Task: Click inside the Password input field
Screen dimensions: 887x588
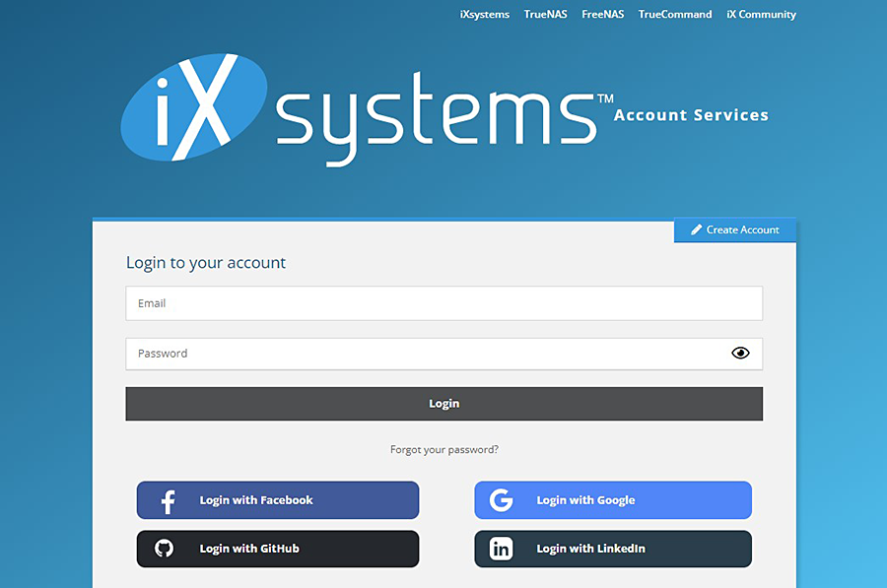Action: (x=424, y=354)
